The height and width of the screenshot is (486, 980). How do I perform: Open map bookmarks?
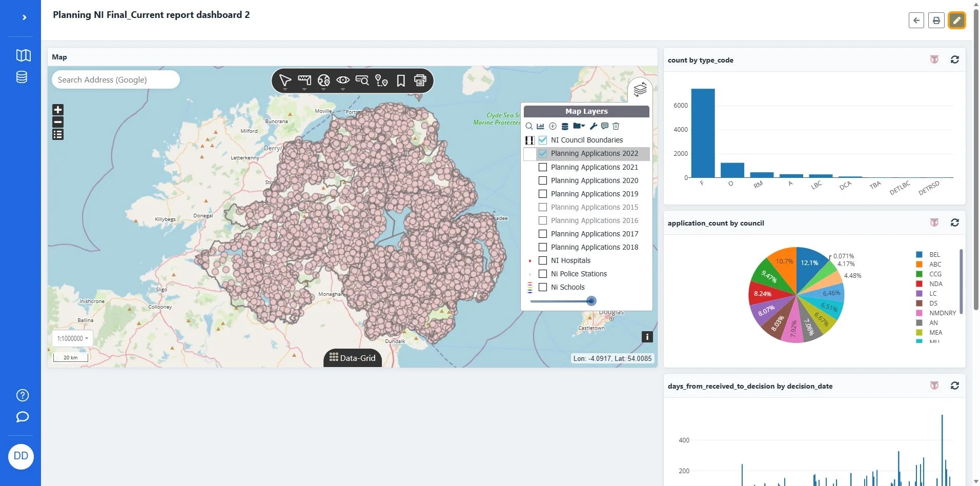[x=401, y=80]
